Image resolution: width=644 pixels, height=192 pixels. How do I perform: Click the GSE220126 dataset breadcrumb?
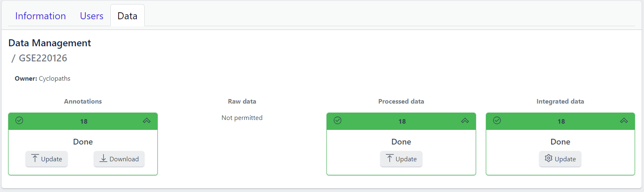[x=43, y=58]
